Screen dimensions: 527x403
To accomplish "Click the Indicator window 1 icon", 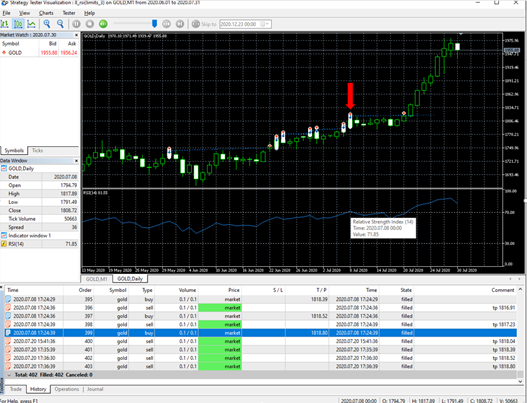I will 4,235.
